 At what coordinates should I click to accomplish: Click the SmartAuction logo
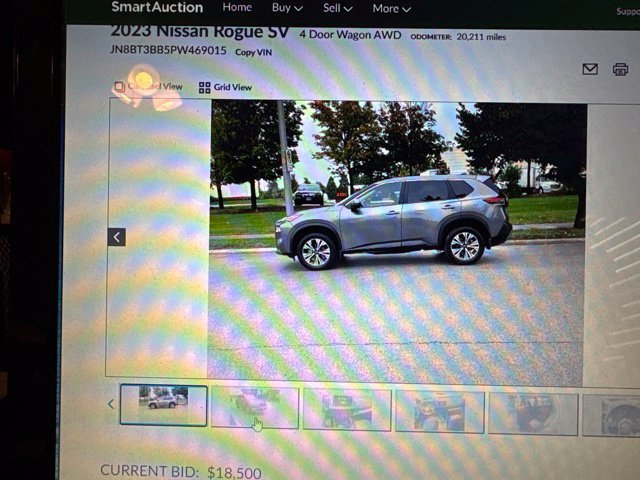[x=157, y=7]
